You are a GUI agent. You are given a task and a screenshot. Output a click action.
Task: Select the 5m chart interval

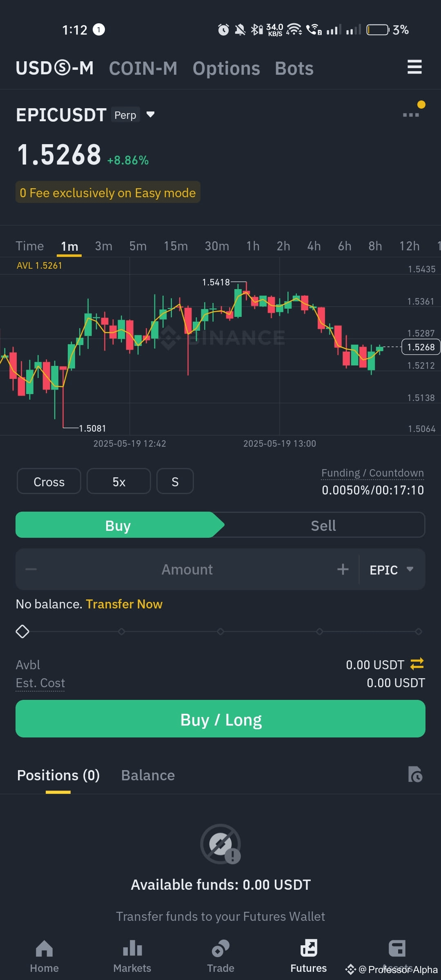click(138, 246)
